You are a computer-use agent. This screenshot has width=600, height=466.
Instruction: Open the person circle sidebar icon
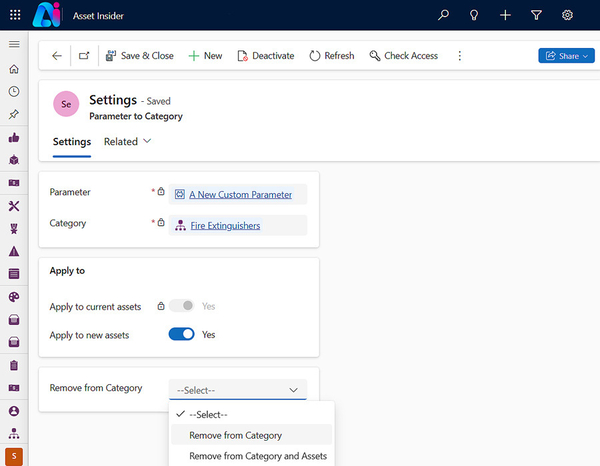tap(14, 411)
